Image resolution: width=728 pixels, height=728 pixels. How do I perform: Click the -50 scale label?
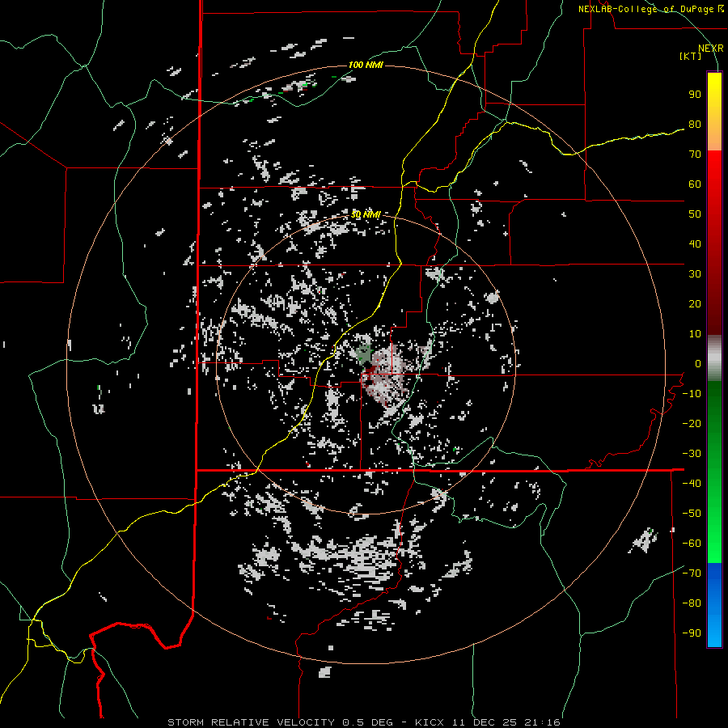[692, 513]
